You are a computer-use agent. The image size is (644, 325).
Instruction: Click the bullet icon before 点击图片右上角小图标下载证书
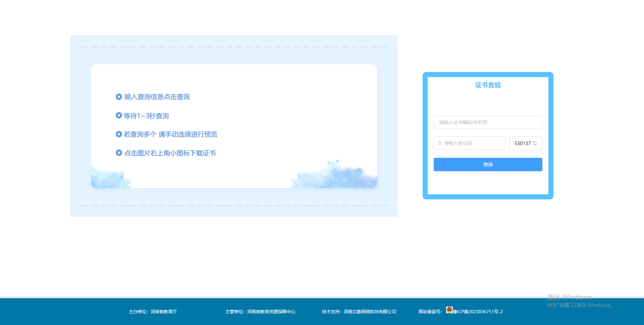[119, 153]
